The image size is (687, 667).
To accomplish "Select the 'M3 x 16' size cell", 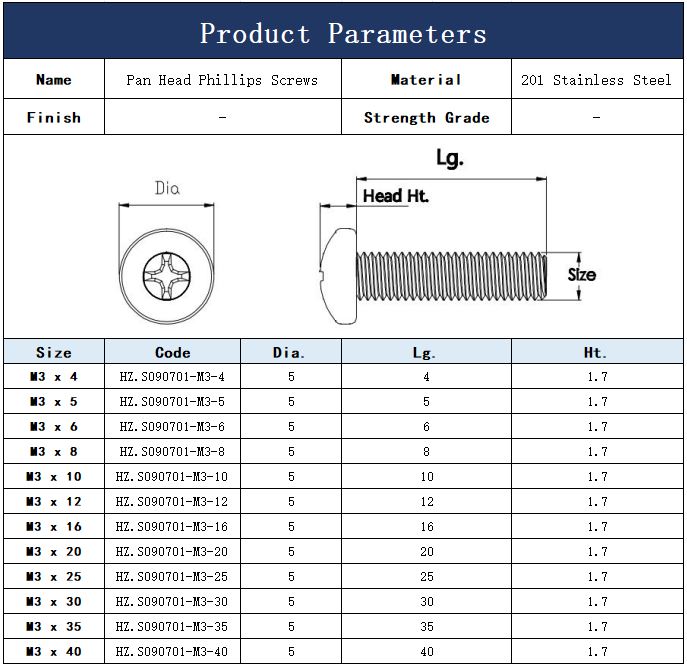I will coord(54,527).
